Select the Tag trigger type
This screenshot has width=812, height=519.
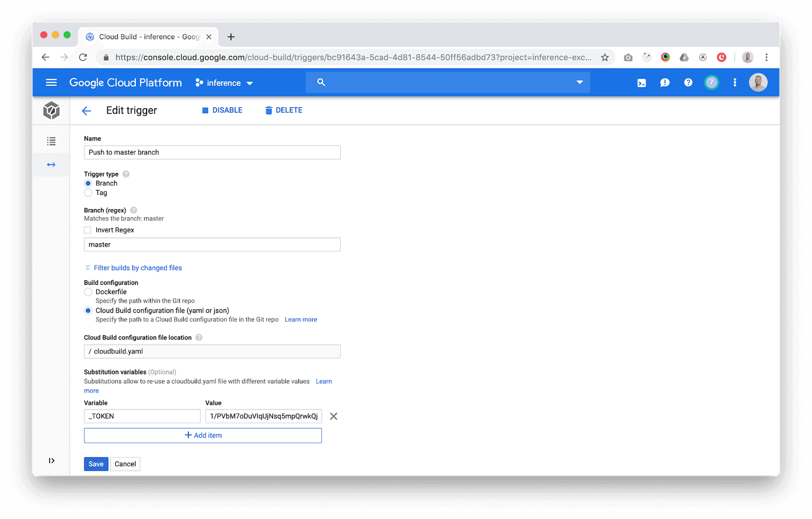point(88,193)
